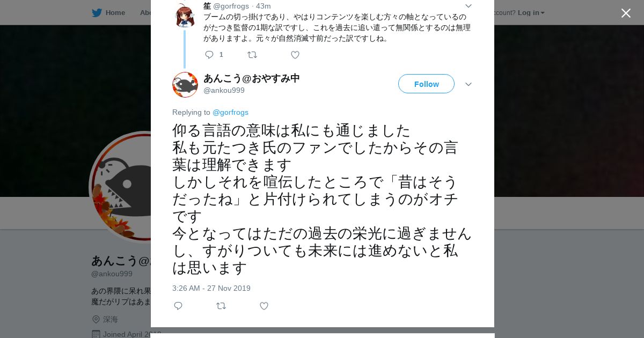
Task: Open the @gorfrogs username at top
Action: tap(231, 6)
